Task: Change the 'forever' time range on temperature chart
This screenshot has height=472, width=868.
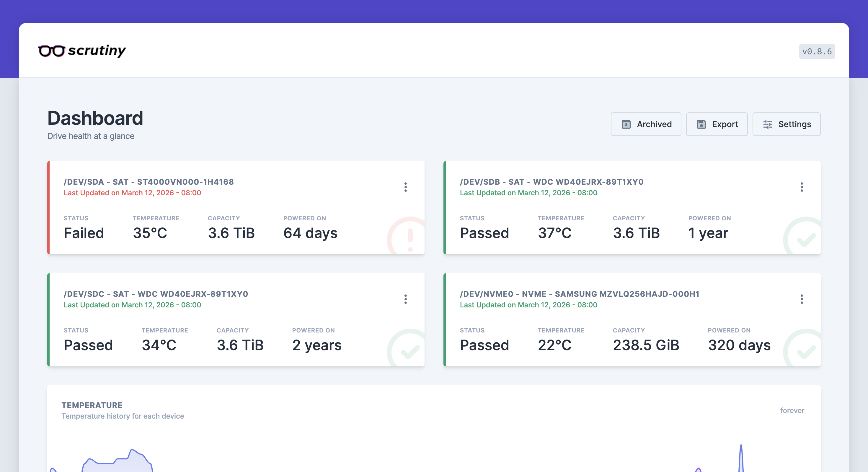Action: coord(792,410)
